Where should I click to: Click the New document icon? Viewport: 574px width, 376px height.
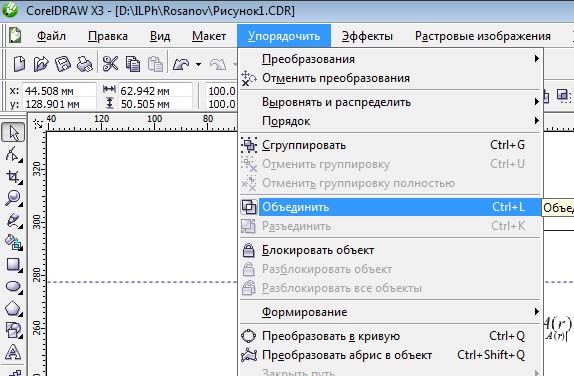click(x=19, y=64)
